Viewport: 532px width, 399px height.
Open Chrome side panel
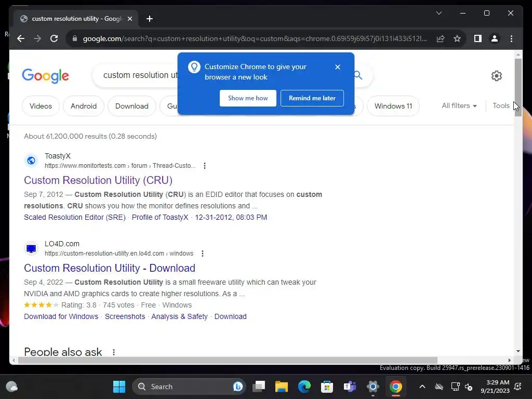click(x=478, y=38)
